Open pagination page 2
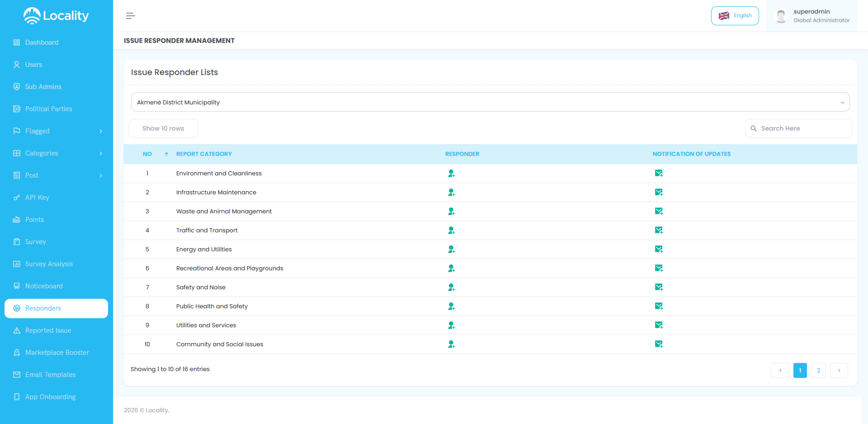 click(x=818, y=370)
